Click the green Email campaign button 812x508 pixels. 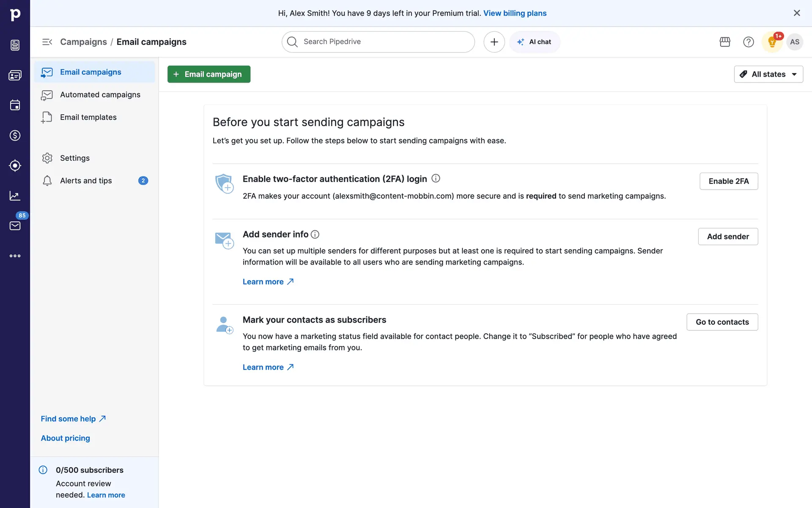point(208,74)
